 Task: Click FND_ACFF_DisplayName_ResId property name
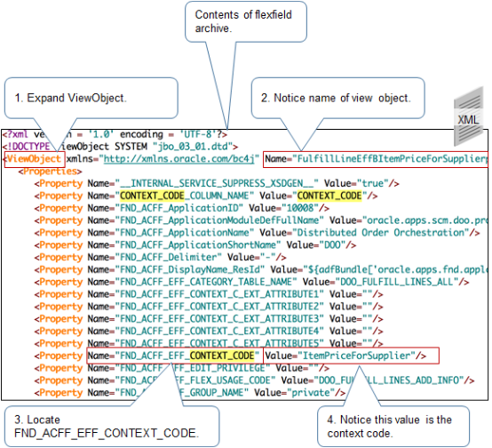(189, 269)
